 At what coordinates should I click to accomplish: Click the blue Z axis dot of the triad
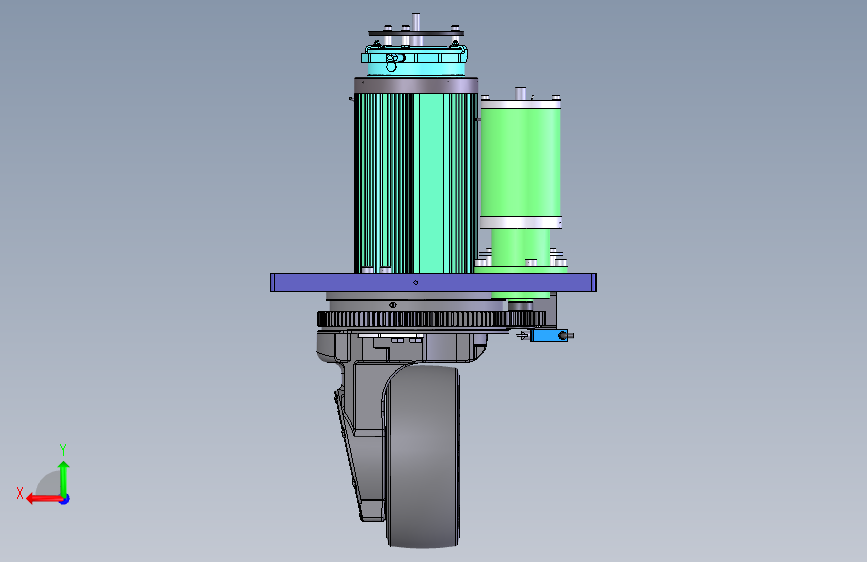tap(65, 499)
